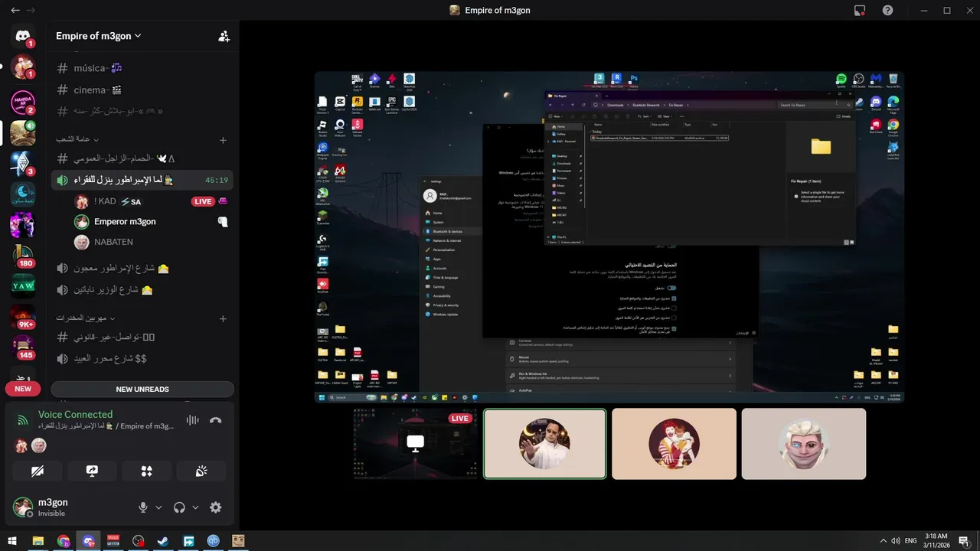
Task: Open Windows notification center icon
Action: [964, 541]
